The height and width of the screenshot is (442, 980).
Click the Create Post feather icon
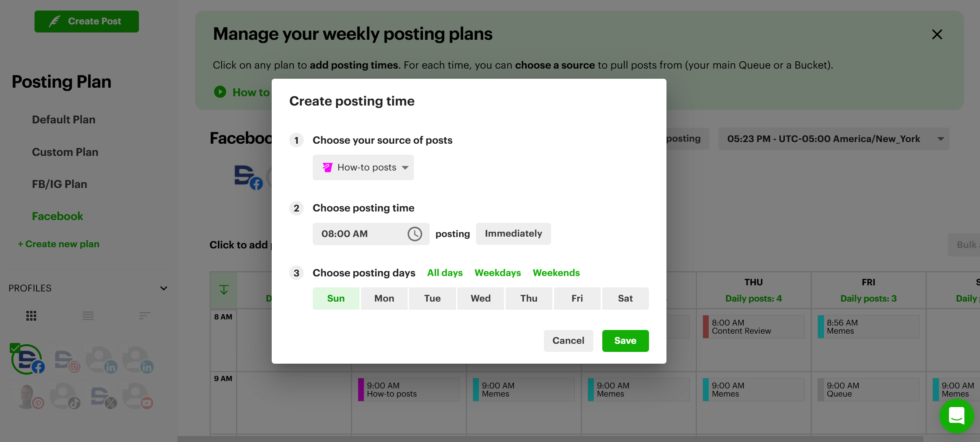(x=56, y=21)
